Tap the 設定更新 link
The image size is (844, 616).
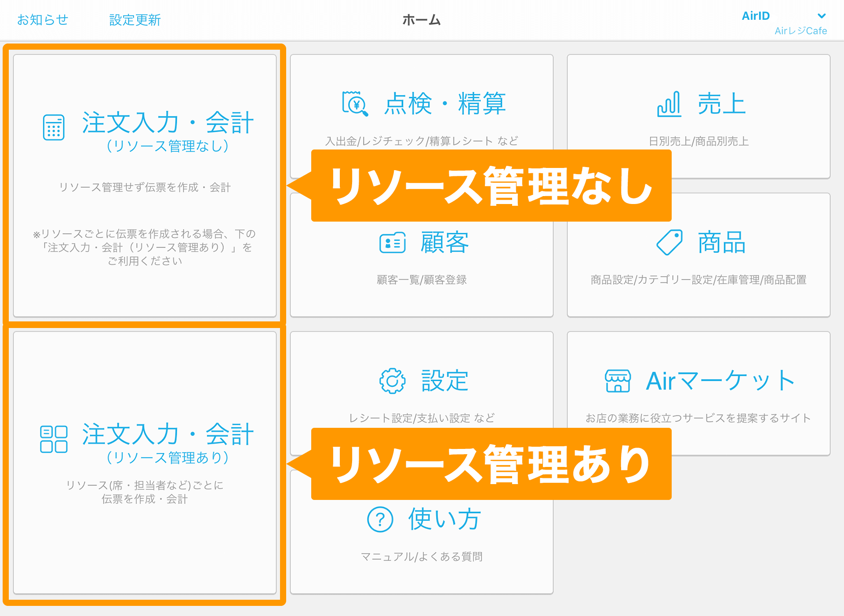(x=135, y=20)
